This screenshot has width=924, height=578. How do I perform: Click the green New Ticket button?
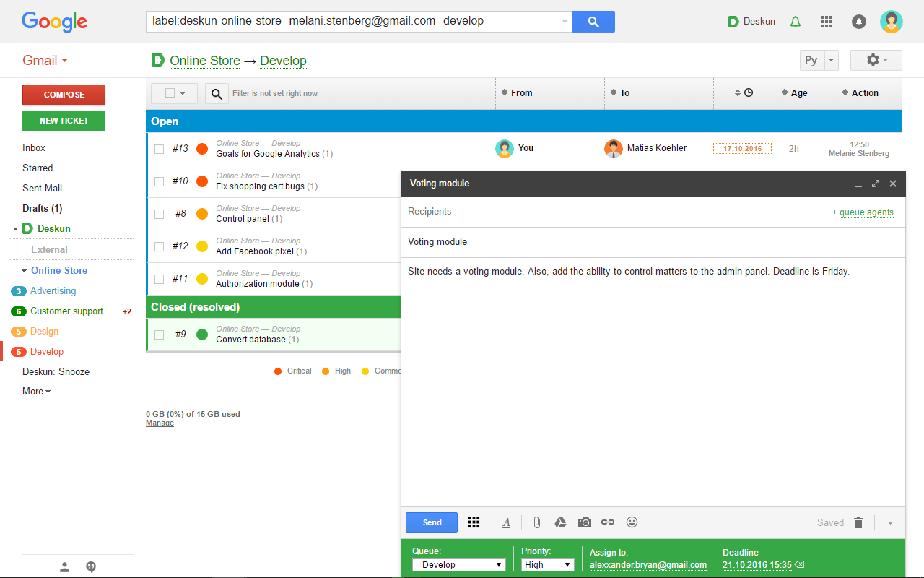coord(64,121)
